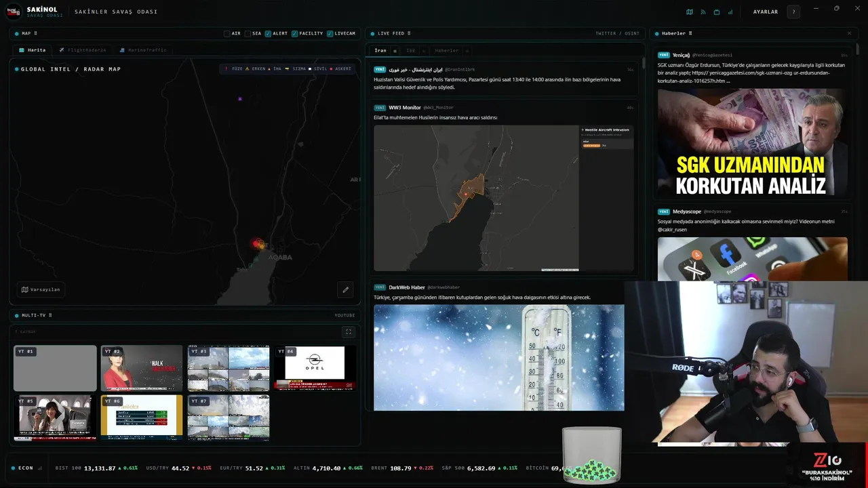Uncheck the FACILITY layer checkbox

coord(295,33)
